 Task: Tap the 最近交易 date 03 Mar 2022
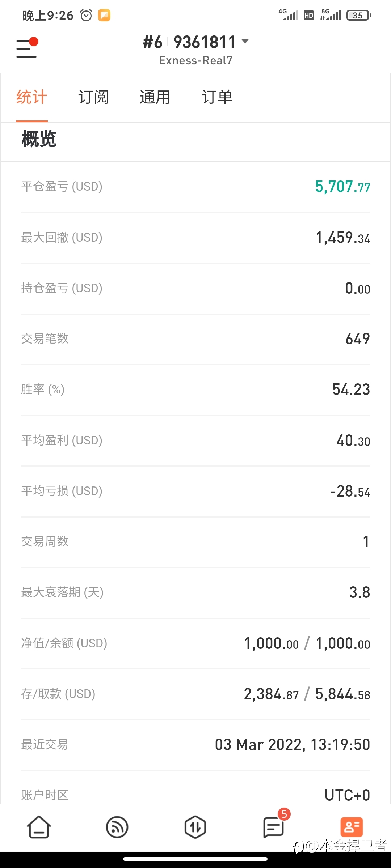(x=258, y=745)
